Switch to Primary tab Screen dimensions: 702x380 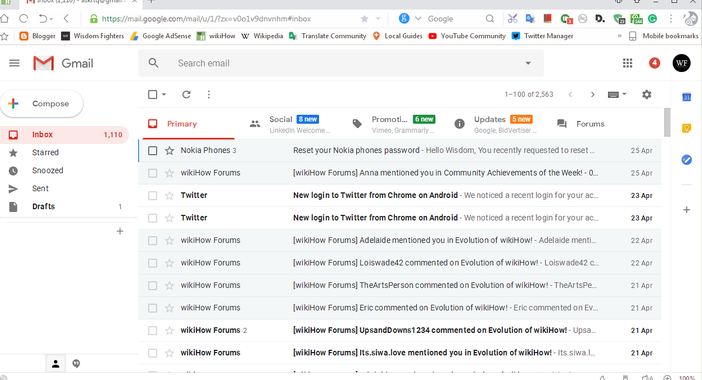pos(187,124)
